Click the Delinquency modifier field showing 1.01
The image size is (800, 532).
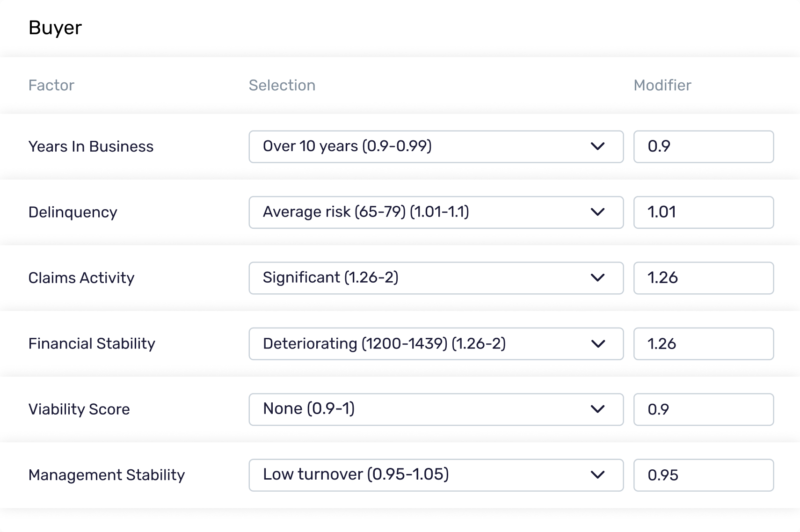(x=703, y=212)
